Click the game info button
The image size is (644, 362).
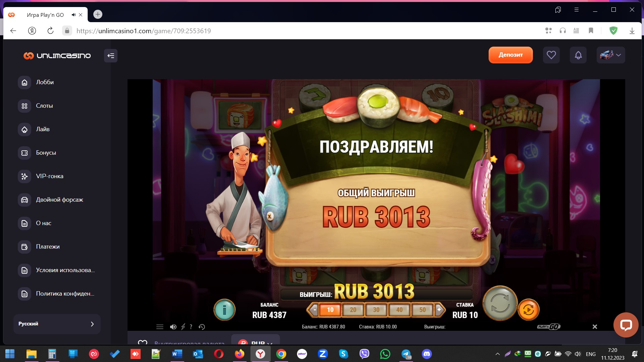point(224,310)
